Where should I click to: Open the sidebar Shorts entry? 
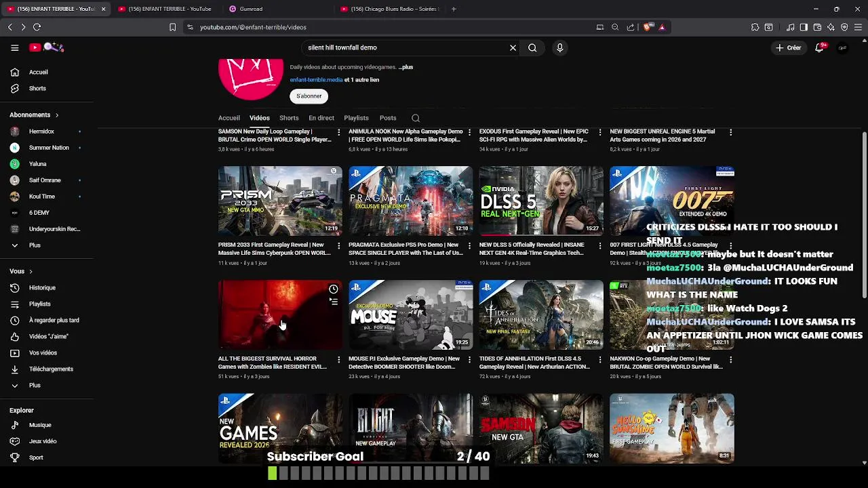(x=37, y=88)
